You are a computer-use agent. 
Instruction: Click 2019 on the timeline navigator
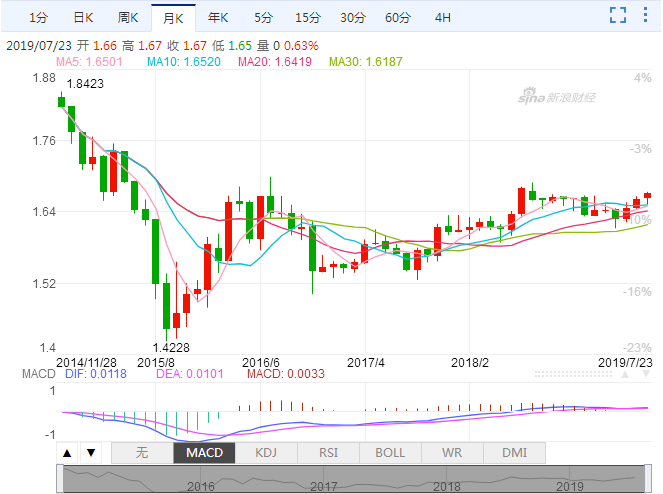[x=570, y=487]
